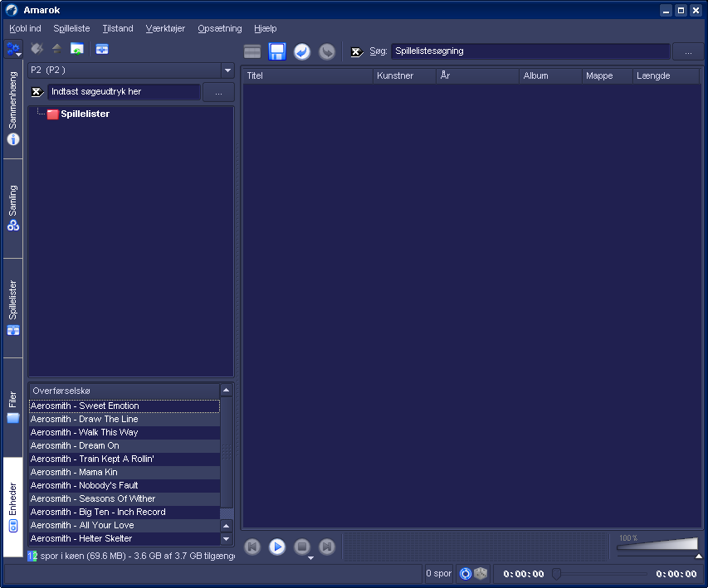Select 'Aerosmith - Train Kept A Rollin'' queue item
Image resolution: width=708 pixels, height=588 pixels.
(125, 459)
